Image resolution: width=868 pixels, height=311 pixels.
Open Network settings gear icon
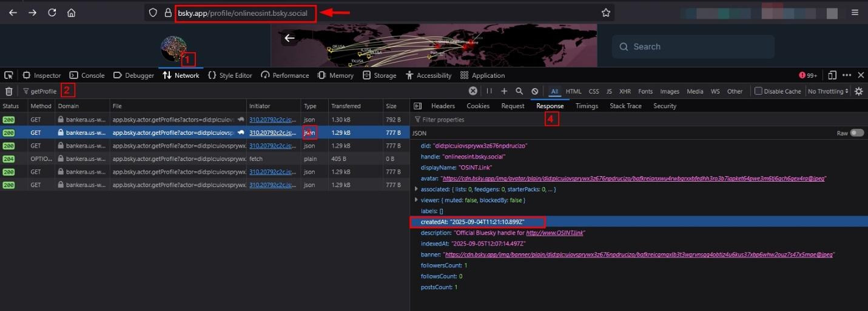(858, 91)
